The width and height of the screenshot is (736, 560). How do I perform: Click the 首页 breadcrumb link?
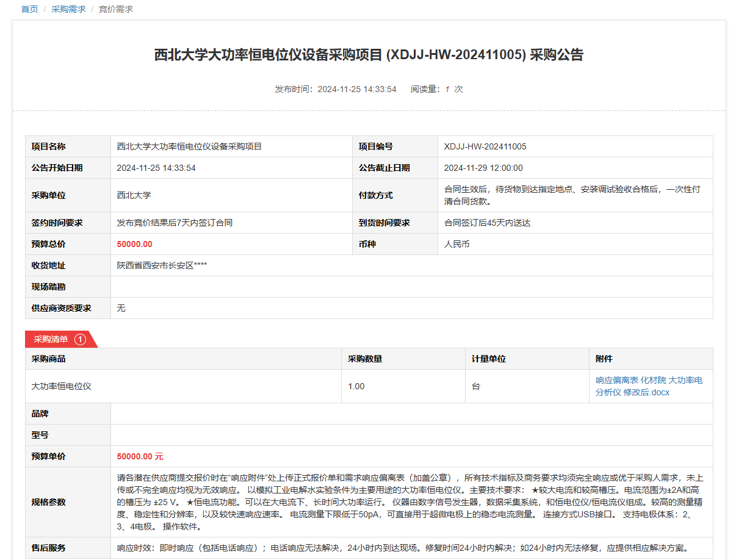pyautogui.click(x=29, y=9)
